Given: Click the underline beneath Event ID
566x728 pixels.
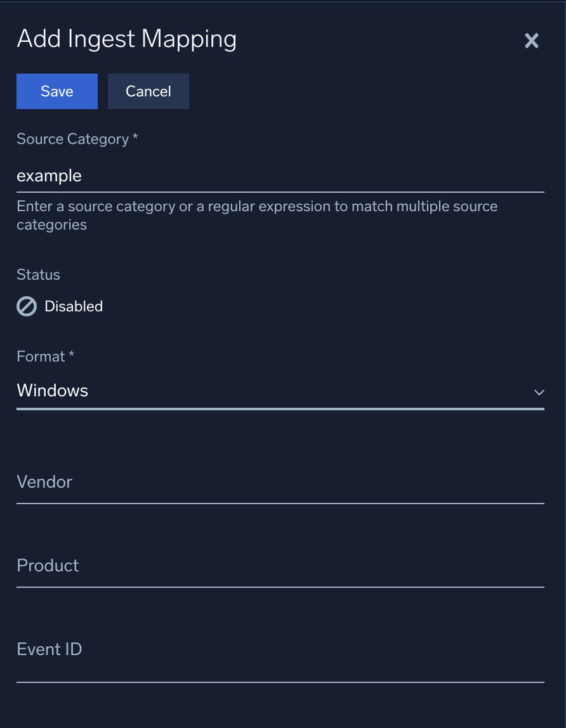Looking at the screenshot, I should click(x=279, y=682).
